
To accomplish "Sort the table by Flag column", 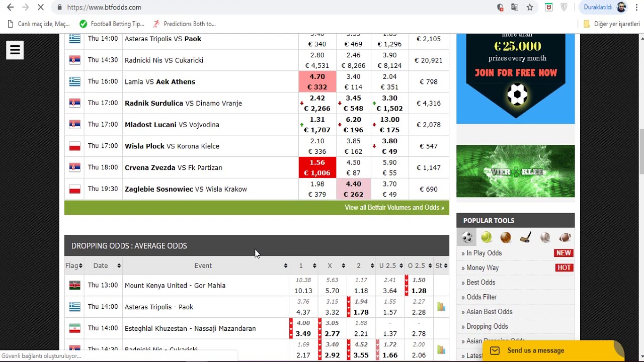I will point(74,265).
